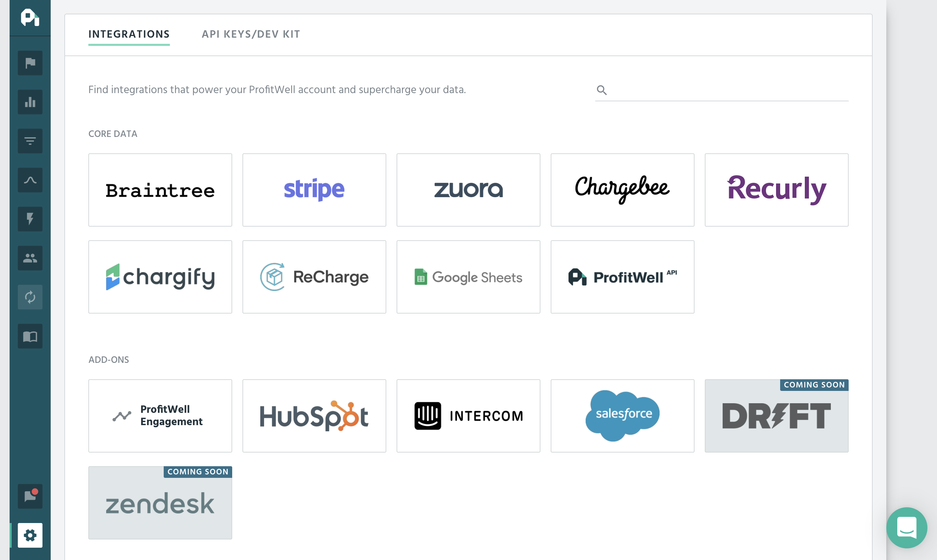Open the Intercom add-on card
The image size is (937, 560).
[468, 416]
